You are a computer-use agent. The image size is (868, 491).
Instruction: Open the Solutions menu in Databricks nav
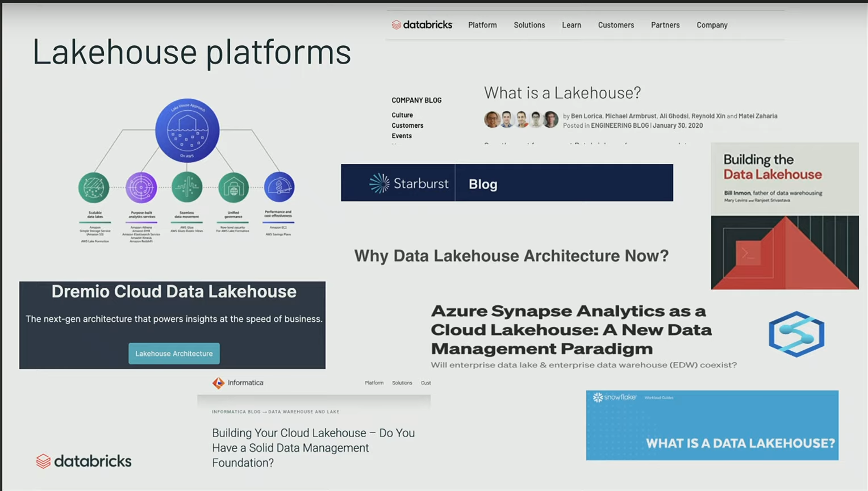tap(529, 25)
